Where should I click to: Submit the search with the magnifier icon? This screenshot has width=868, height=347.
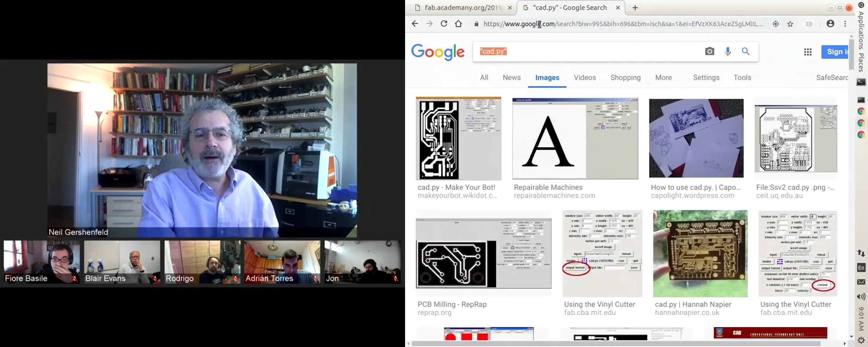coord(746,51)
